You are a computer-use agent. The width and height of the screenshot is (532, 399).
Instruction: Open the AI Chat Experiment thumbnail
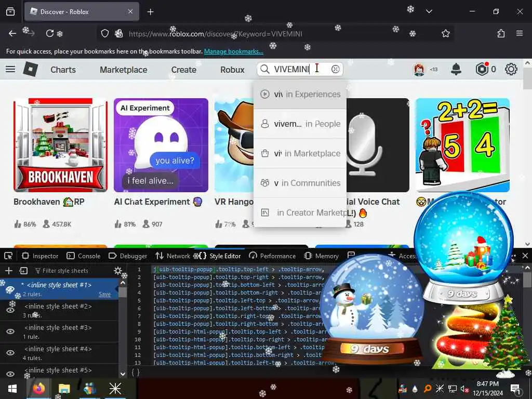point(161,145)
